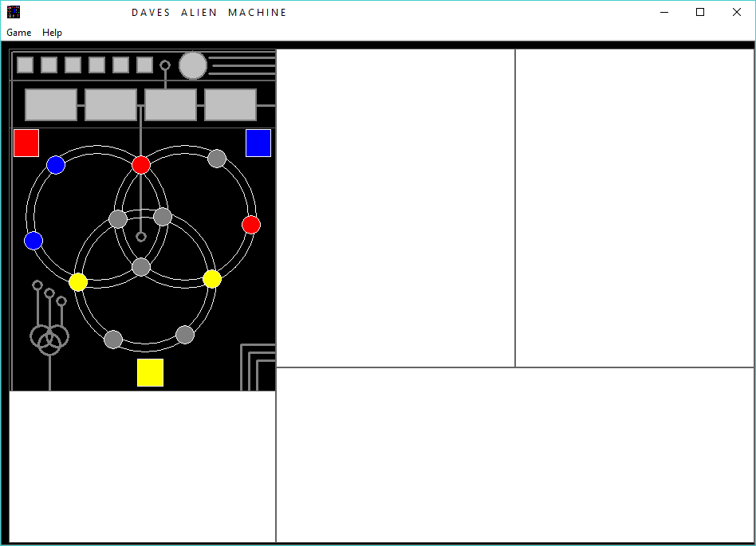Click the sixth small gray square in the top row

(x=144, y=65)
